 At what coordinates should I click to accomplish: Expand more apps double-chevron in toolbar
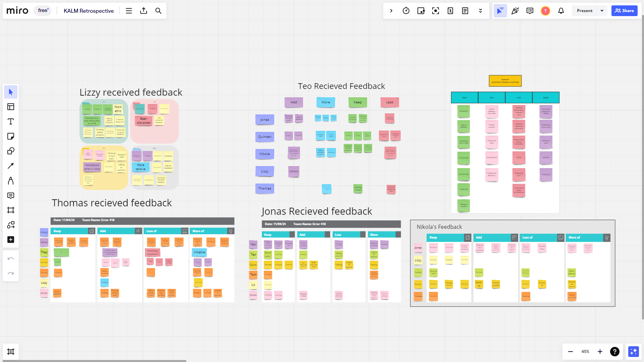pos(481,11)
